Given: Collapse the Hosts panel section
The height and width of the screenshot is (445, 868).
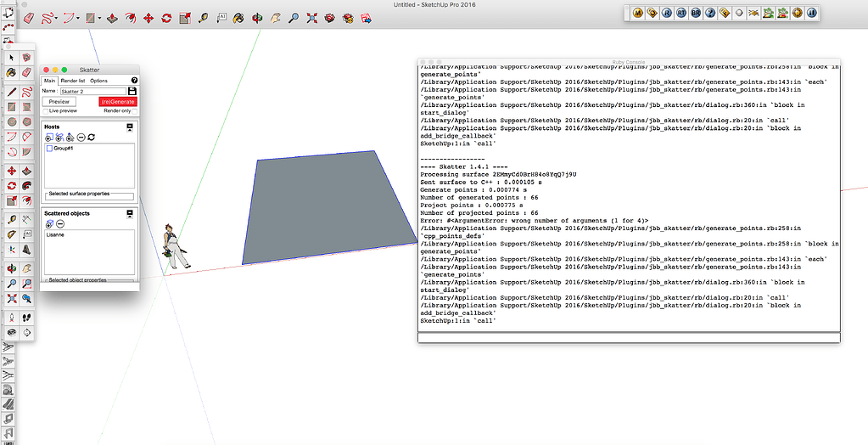Looking at the screenshot, I should 130,127.
